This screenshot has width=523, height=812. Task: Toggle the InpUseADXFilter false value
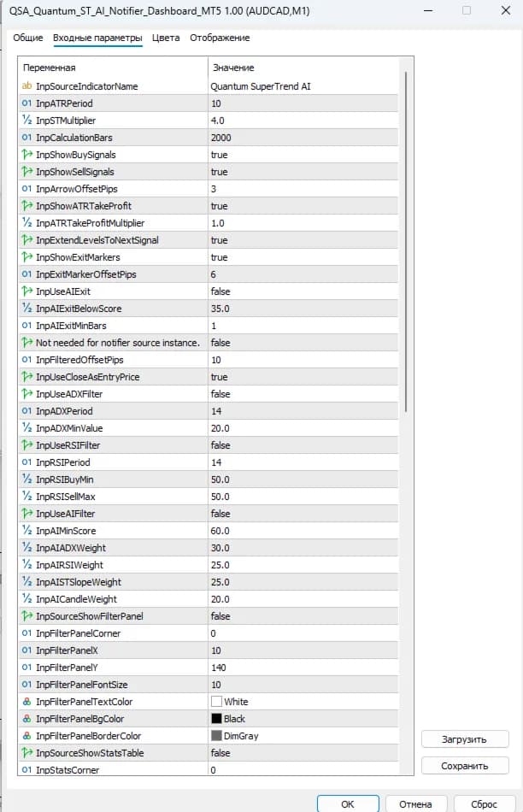303,393
